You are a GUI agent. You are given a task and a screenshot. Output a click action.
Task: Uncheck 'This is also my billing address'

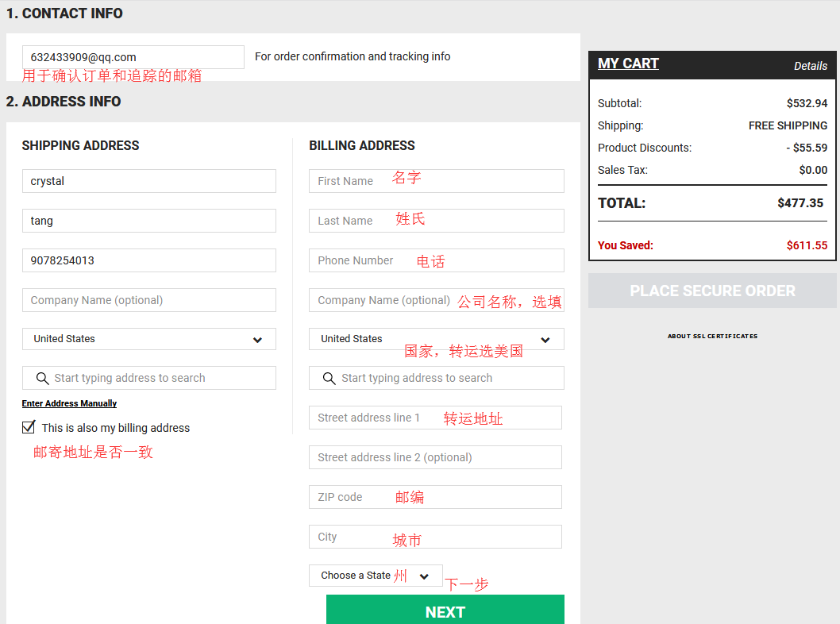[x=29, y=427]
